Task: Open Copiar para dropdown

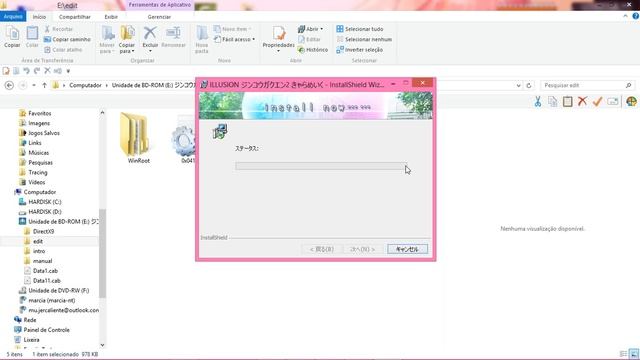Action: point(127,40)
